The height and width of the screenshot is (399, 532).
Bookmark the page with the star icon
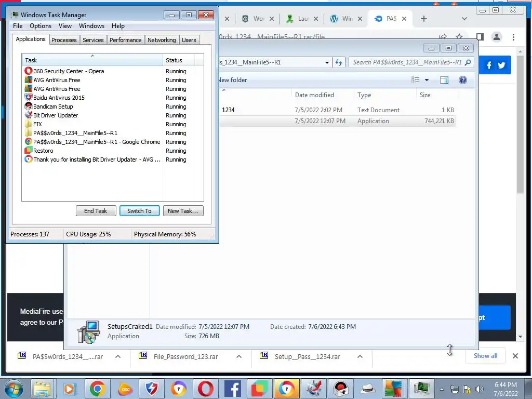(x=459, y=37)
